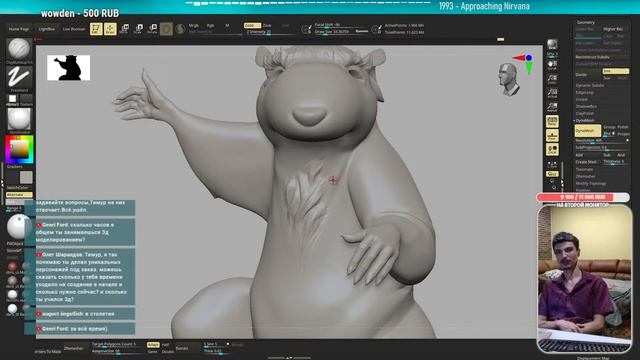The image size is (640, 360).
Task: Click the sculptris pro S-shaped icon
Action: pos(180,29)
